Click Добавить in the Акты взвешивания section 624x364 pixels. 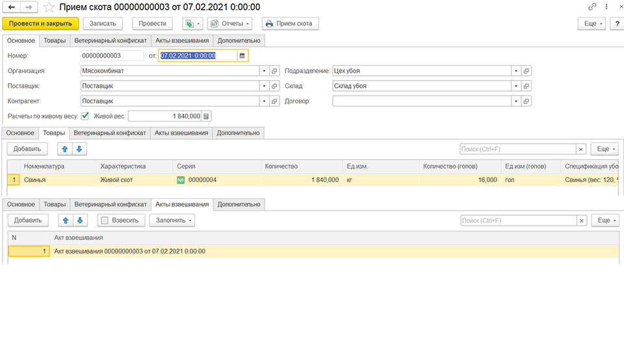[28, 220]
